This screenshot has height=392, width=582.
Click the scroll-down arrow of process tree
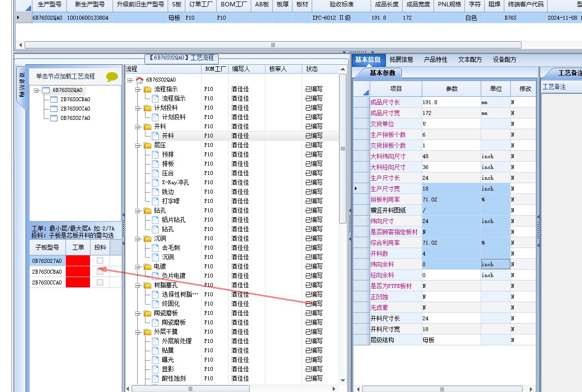[x=343, y=380]
